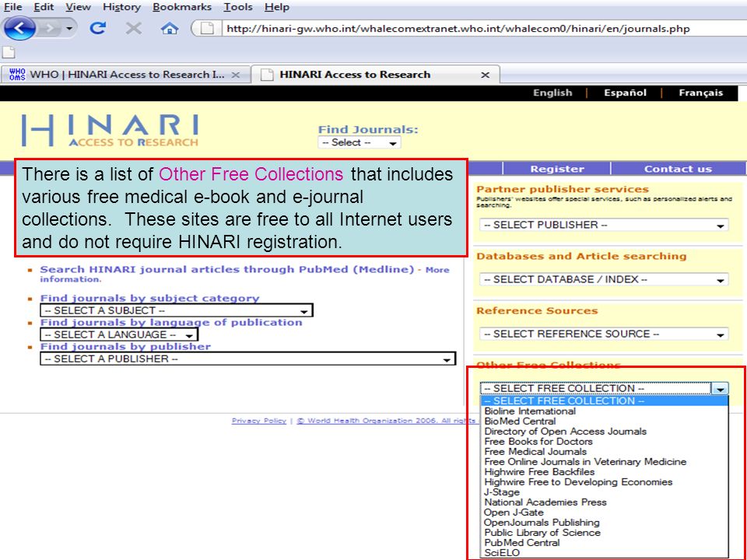Reload the page with the refresh icon
The width and height of the screenshot is (747, 560).
click(x=98, y=29)
